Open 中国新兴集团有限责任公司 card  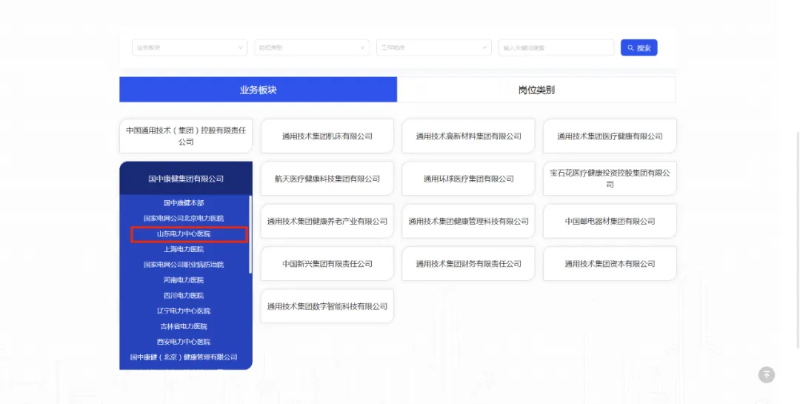point(327,264)
